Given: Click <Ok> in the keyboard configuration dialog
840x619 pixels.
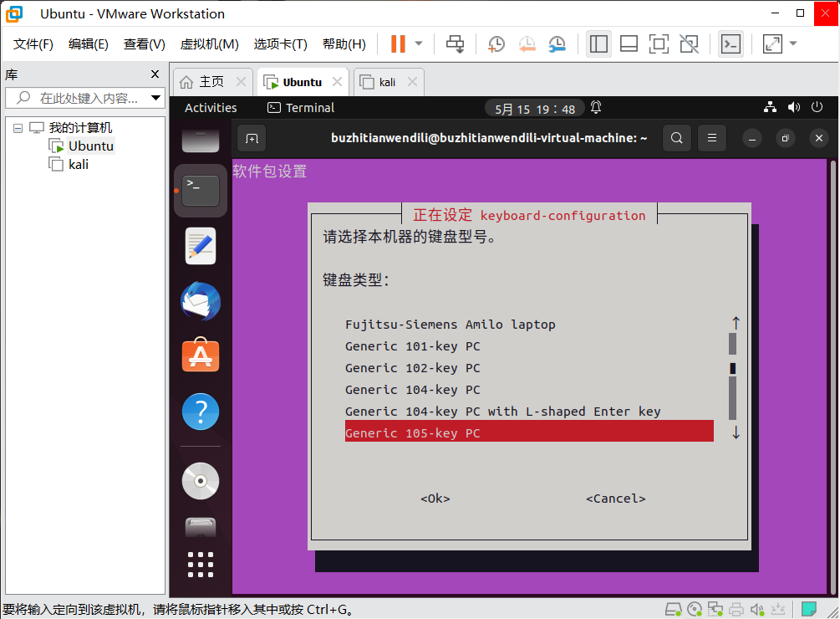Looking at the screenshot, I should pos(434,498).
